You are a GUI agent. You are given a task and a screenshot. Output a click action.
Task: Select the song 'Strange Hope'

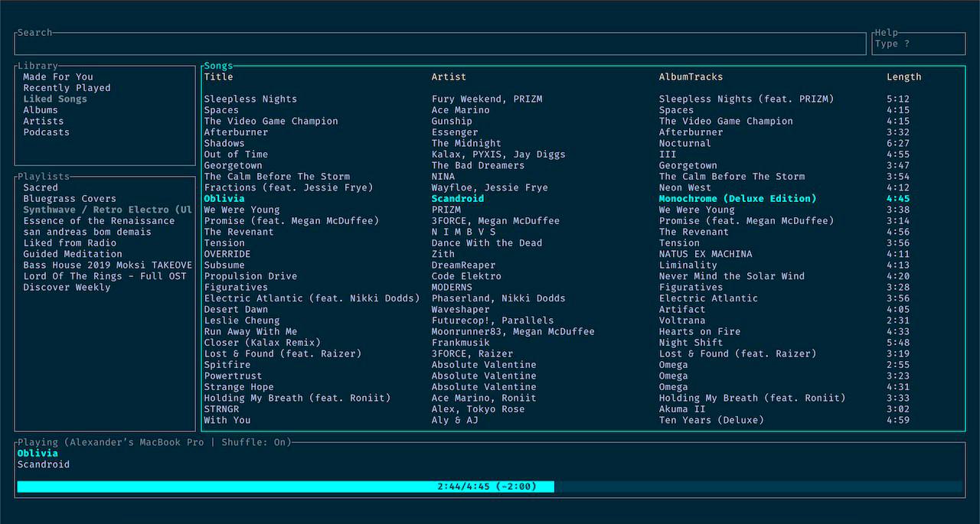tap(239, 387)
